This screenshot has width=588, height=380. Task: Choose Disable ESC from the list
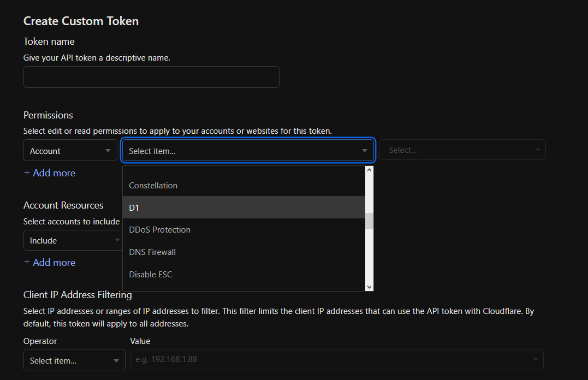(151, 275)
